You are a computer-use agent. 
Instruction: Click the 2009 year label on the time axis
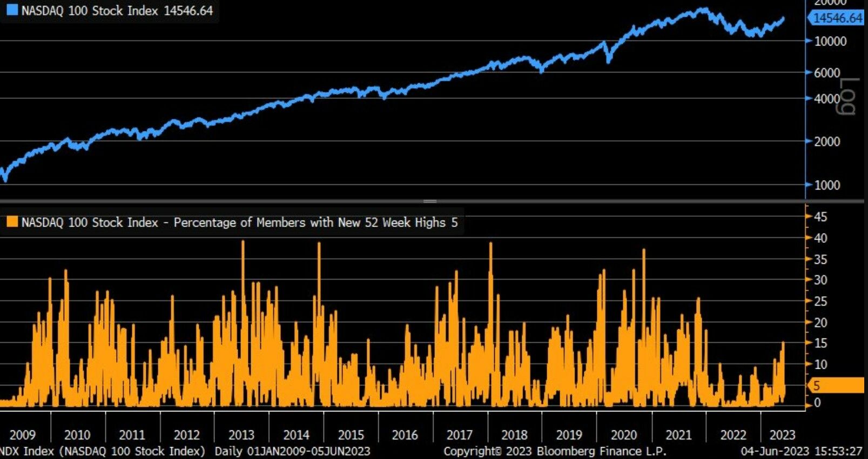tap(22, 435)
